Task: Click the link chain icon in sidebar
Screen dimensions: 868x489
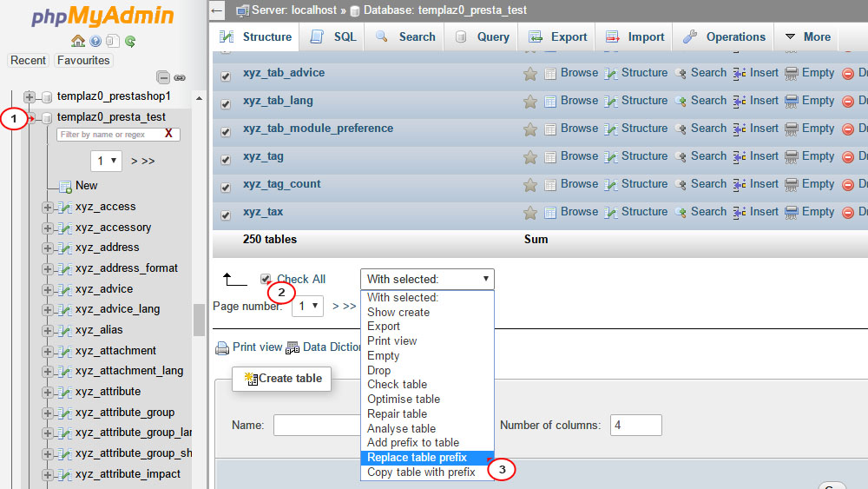Action: 180,78
